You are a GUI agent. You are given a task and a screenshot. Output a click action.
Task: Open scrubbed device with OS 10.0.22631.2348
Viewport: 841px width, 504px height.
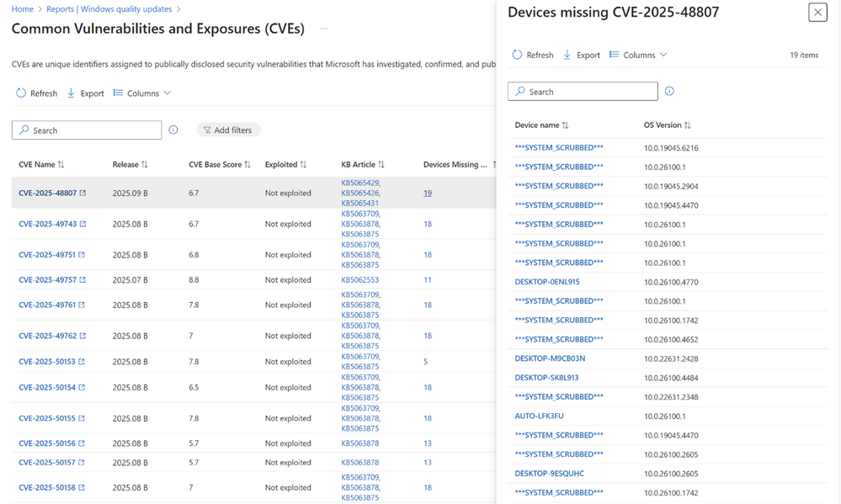click(x=559, y=397)
